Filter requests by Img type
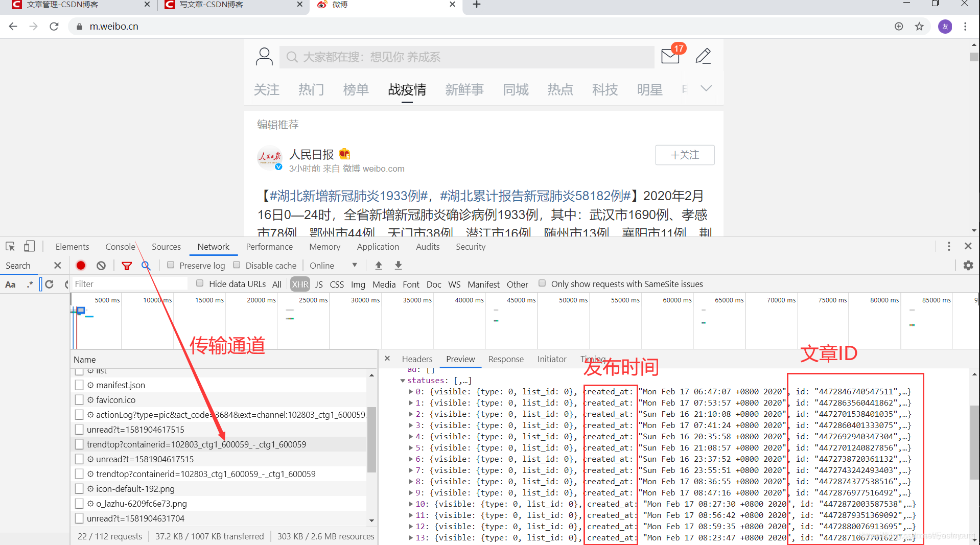 (358, 285)
